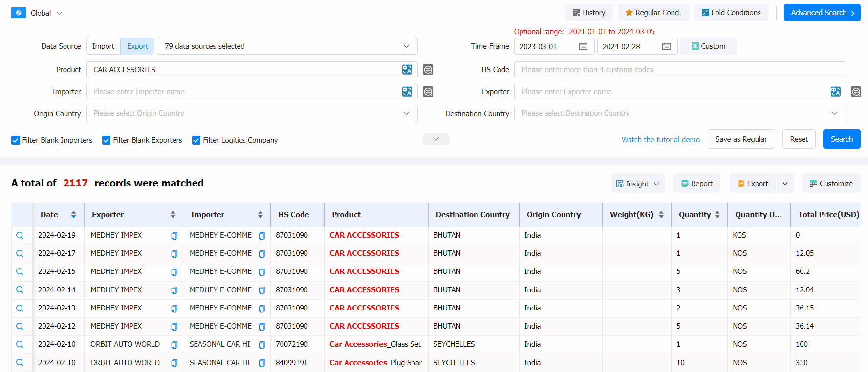868x372 pixels.
Task: Click the HS Code input field
Action: [x=679, y=70]
